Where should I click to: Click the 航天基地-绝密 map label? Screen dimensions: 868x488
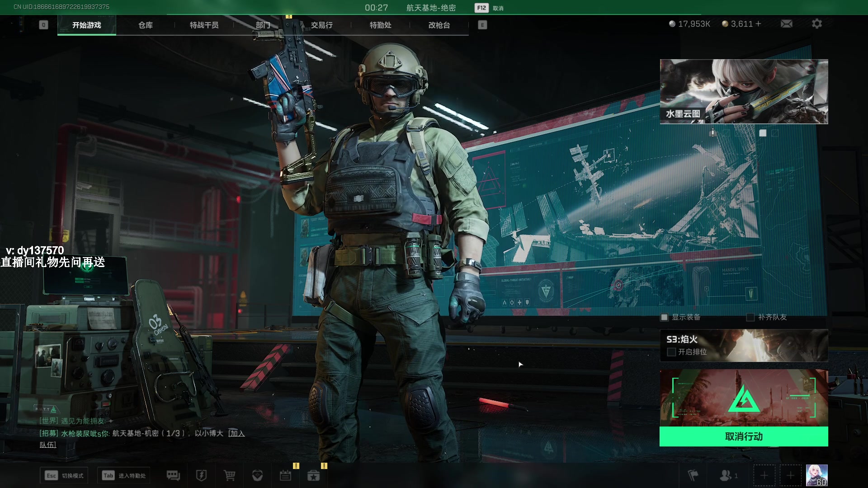431,8
